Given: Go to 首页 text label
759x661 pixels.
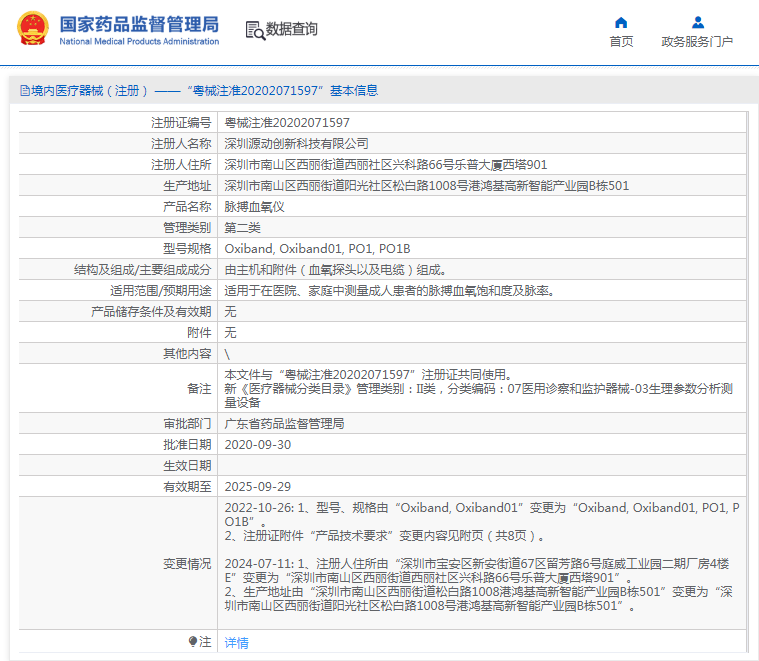Looking at the screenshot, I should pos(621,42).
